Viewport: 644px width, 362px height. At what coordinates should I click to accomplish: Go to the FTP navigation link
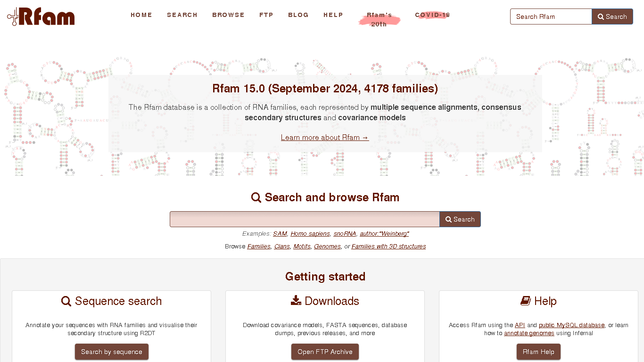(266, 15)
